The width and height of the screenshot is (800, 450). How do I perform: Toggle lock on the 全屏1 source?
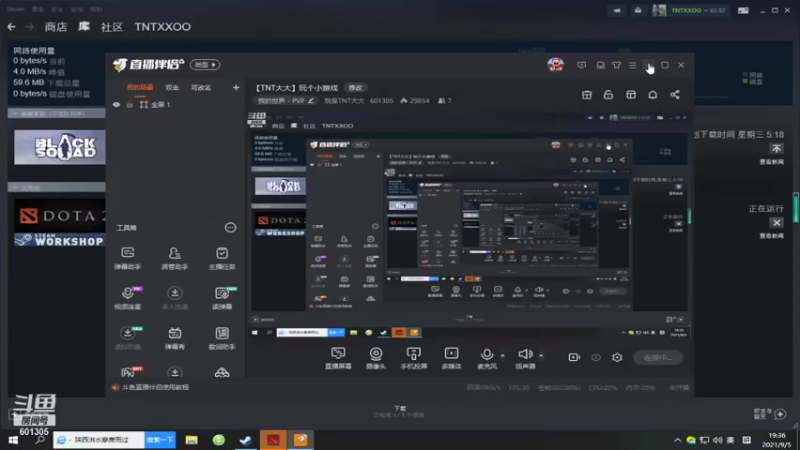click(130, 105)
